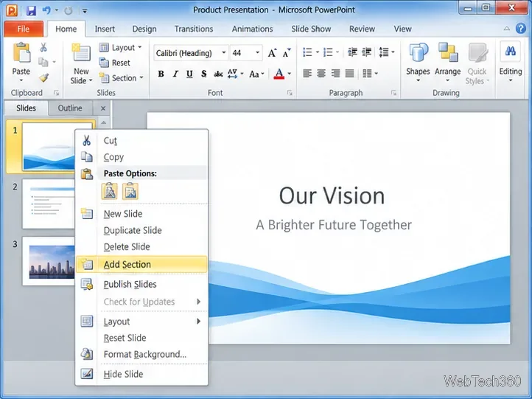Select slide 2 thumbnail
The height and width of the screenshot is (399, 532).
point(49,204)
